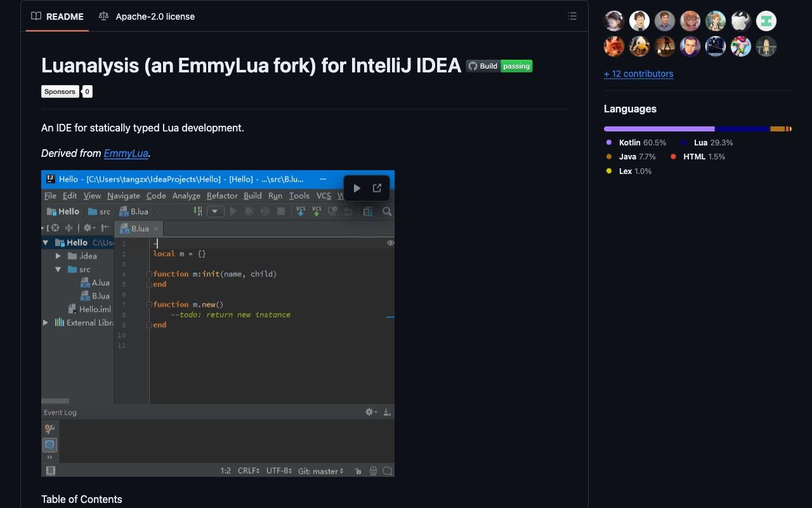
Task: Switch to the README tab
Action: (58, 17)
